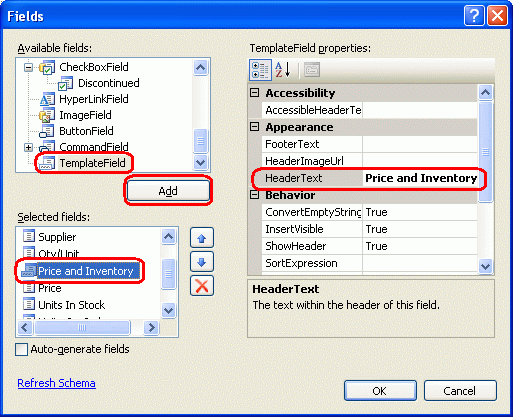Click the Discontinued checkbox field icon
Screen dimensions: 513x417
click(x=65, y=83)
